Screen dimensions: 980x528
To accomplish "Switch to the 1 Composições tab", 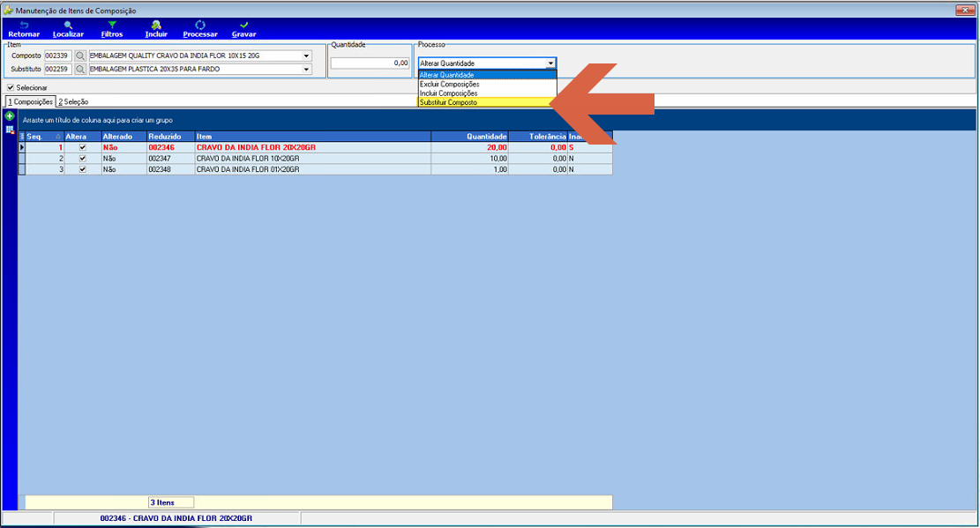I will (30, 102).
